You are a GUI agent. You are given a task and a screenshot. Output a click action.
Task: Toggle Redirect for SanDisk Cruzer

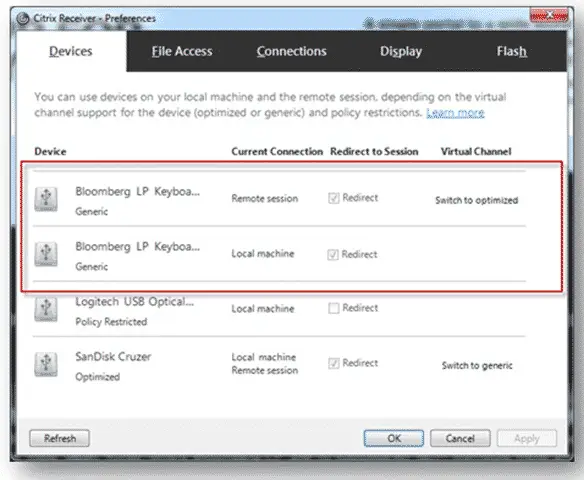334,363
